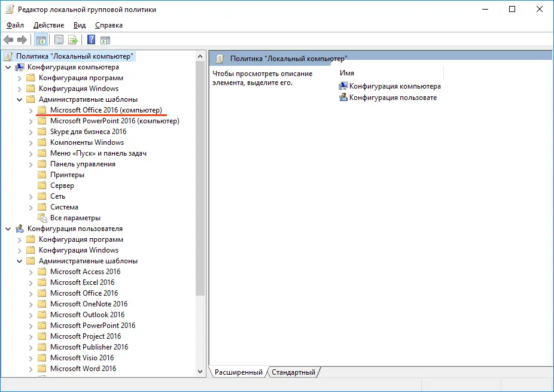Switch to the Стандартный tab

point(293,372)
